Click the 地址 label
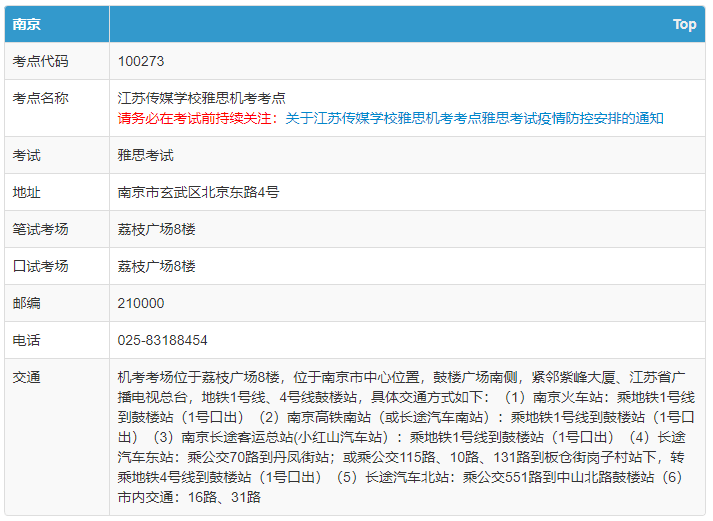This screenshot has height=521, width=713. 26,192
